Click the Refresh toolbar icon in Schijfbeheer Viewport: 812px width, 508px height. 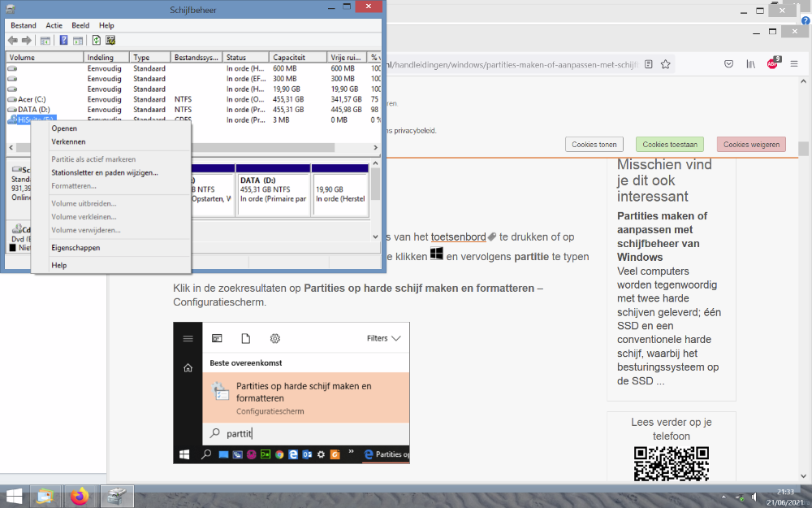[x=96, y=40]
